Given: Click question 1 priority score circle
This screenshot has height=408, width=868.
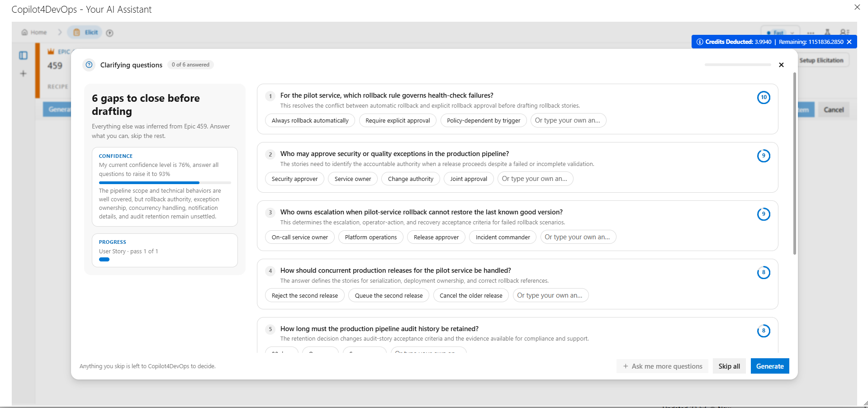Looking at the screenshot, I should 764,97.
